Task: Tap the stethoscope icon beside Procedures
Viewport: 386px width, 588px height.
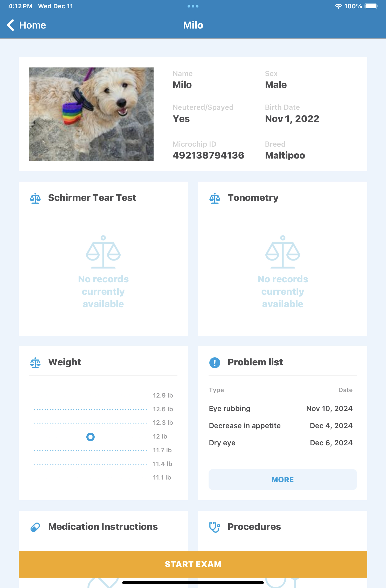Action: coord(215,527)
